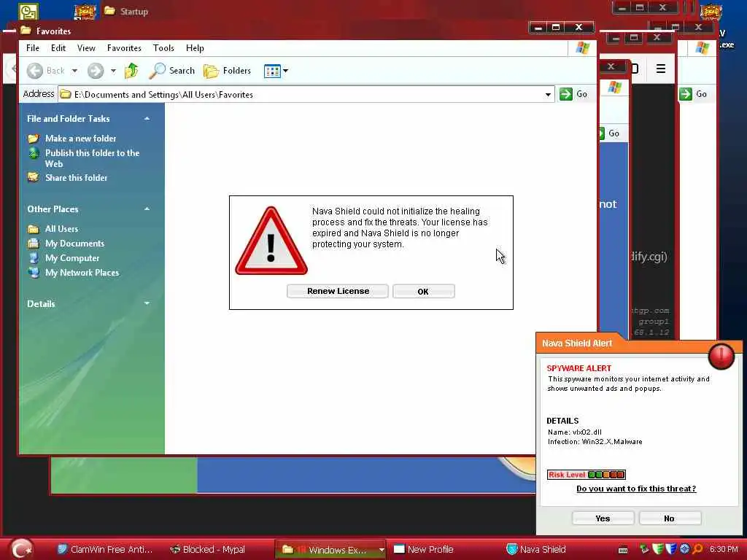Click the yellow clock desktop icon at top left
The height and width of the screenshot is (560, 747).
coord(28,12)
